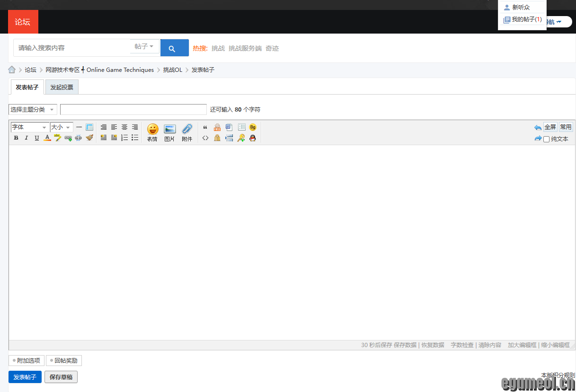
Task: Click the QQ penguin icon
Action: tap(253, 138)
